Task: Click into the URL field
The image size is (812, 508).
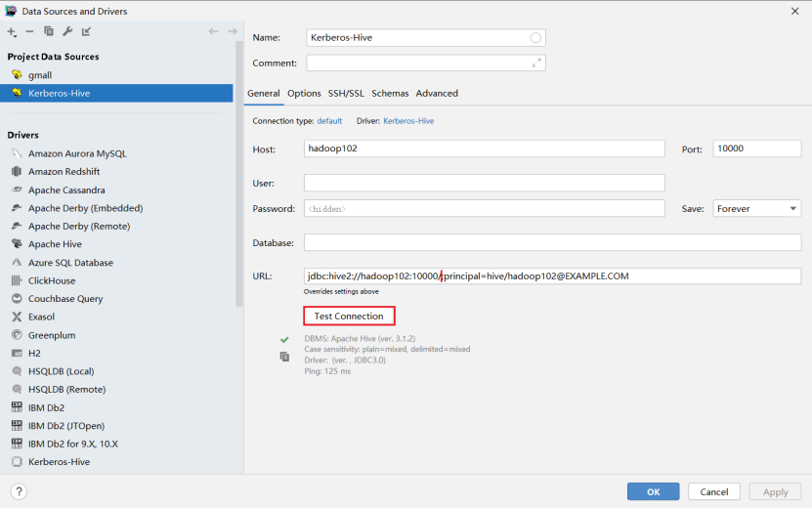Action: (552, 276)
